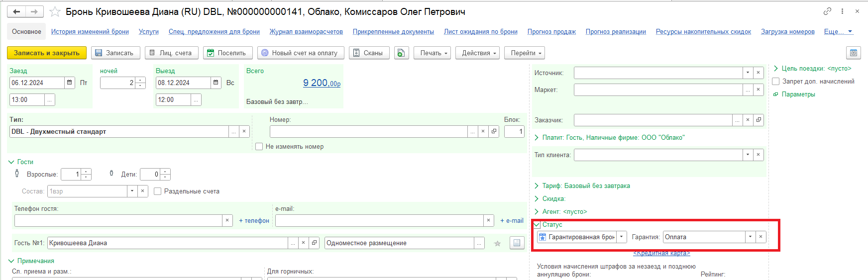868x280 pixels.
Task: Expand the Платит: Гость section
Action: pyautogui.click(x=537, y=137)
